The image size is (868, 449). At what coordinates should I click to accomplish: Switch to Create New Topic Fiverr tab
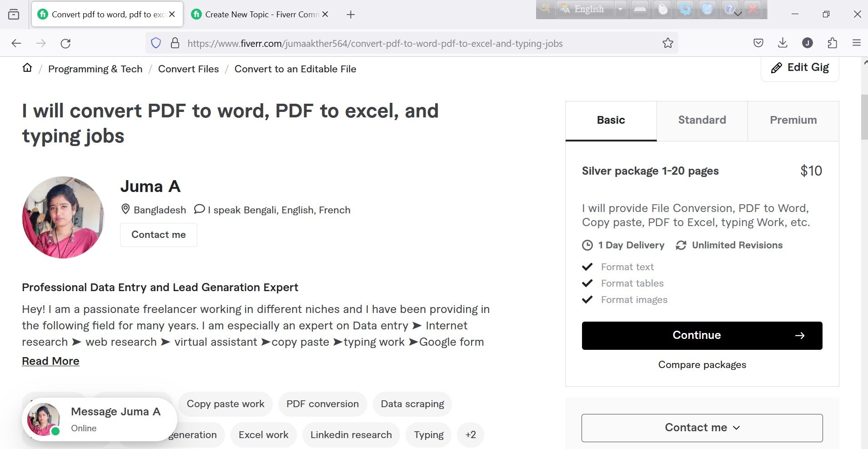click(260, 14)
